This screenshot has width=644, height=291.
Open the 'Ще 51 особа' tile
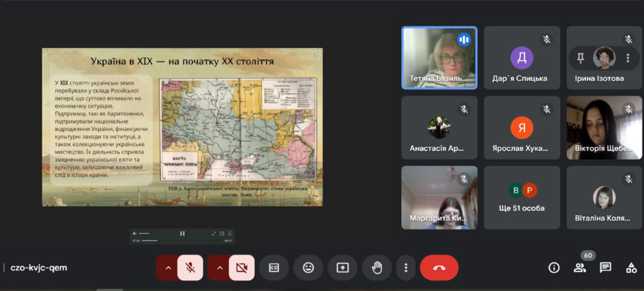click(522, 198)
